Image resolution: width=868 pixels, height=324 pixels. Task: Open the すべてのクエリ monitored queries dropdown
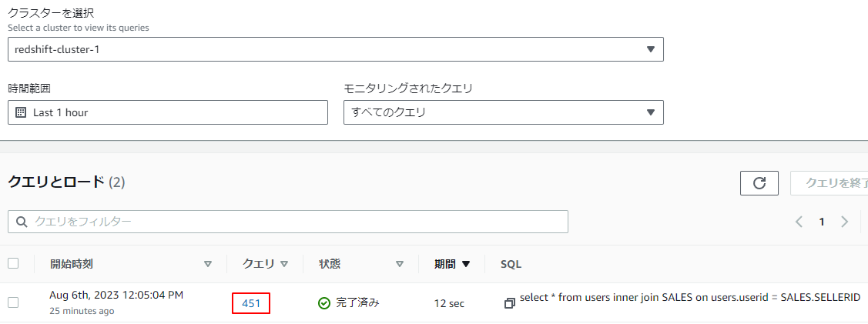coord(503,112)
